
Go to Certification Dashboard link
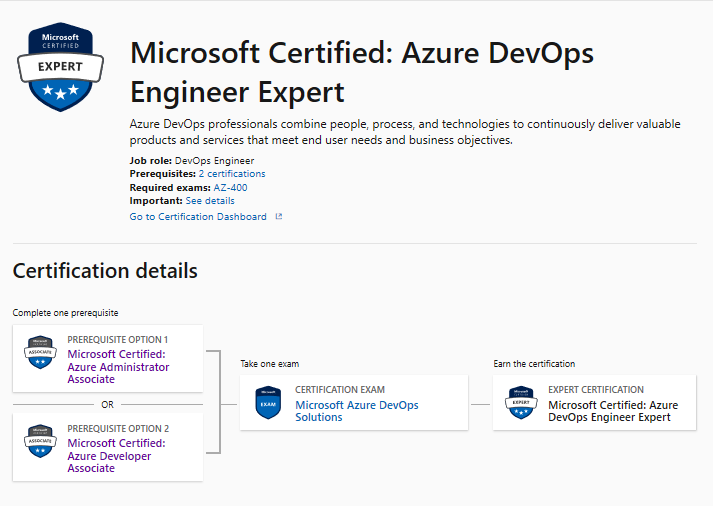pos(198,216)
